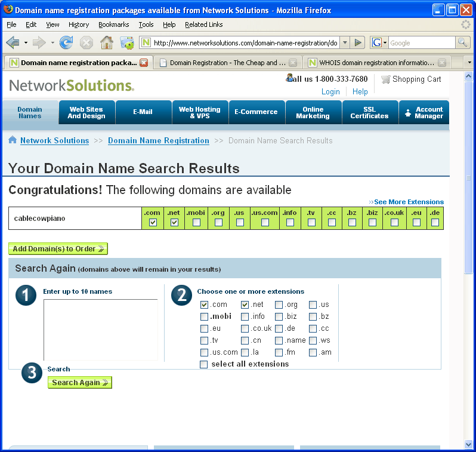Open the list all tabs dropdown
Screen dimensions: 476x452
(x=469, y=63)
